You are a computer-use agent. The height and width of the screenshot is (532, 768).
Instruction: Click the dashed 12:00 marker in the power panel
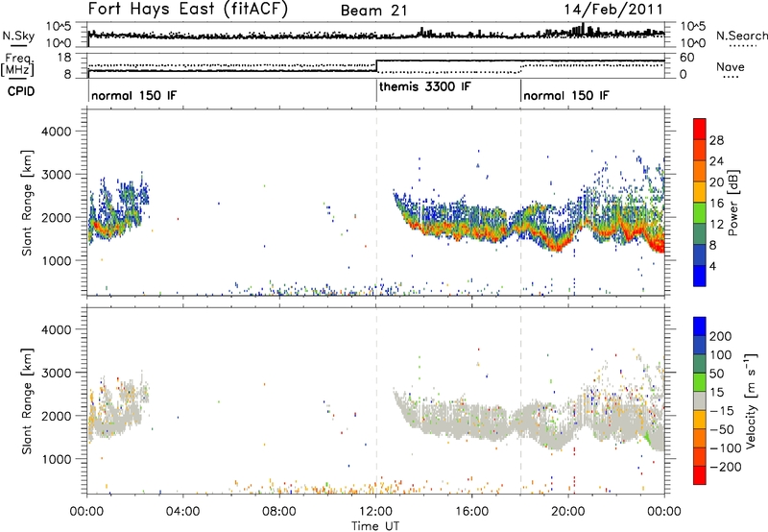pos(376,203)
